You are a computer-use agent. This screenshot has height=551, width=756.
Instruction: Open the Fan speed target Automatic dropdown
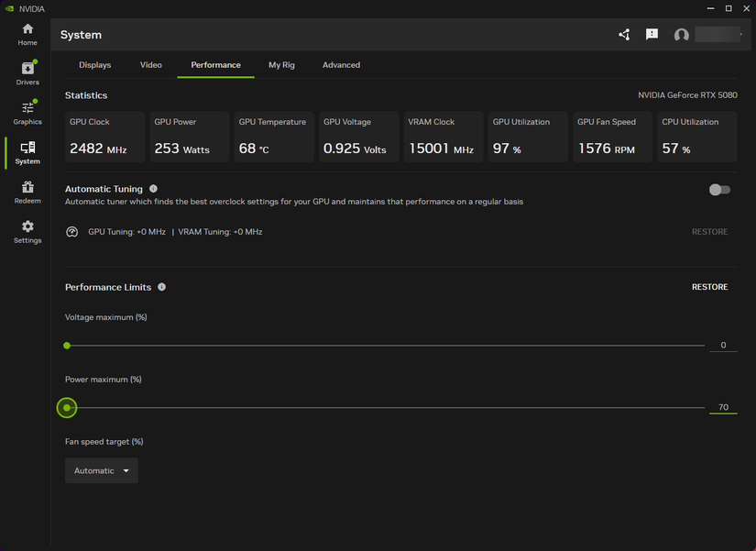click(102, 470)
